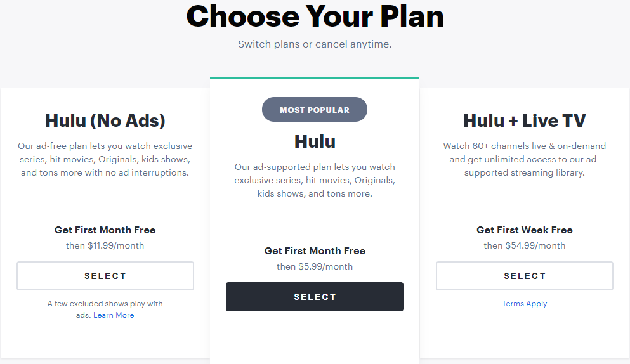Click Get First Month Free above $5.99/month
This screenshot has height=364, width=630.
[315, 251]
